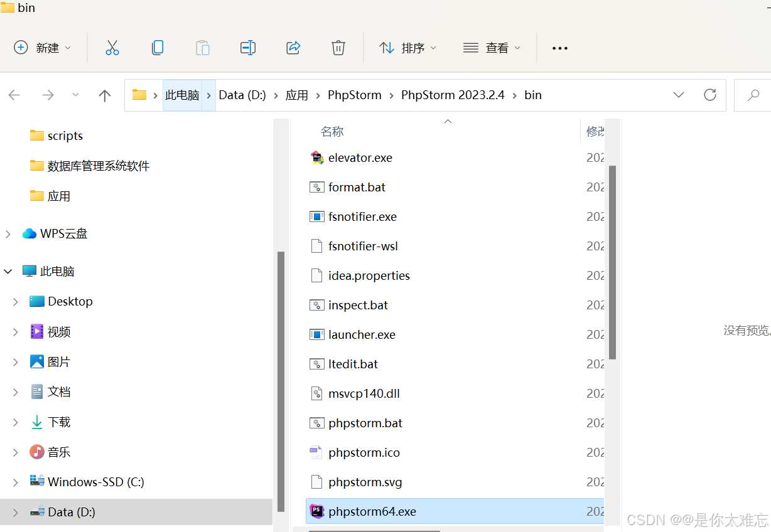Select phpstorm.ico file
771x532 pixels.
[455, 452]
